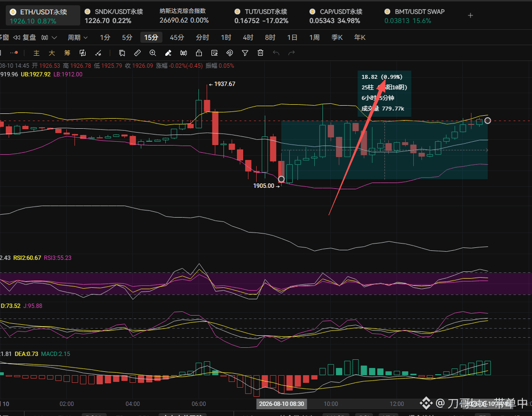This screenshot has width=532, height=416.
Task: Click the UB:1927.92 Bollinger value
Action: coord(36,74)
